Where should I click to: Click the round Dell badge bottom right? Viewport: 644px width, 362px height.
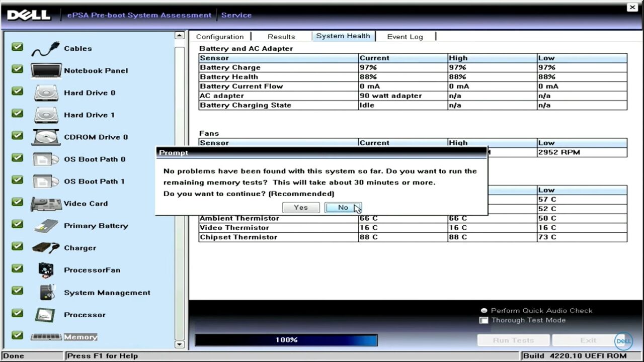point(623,341)
